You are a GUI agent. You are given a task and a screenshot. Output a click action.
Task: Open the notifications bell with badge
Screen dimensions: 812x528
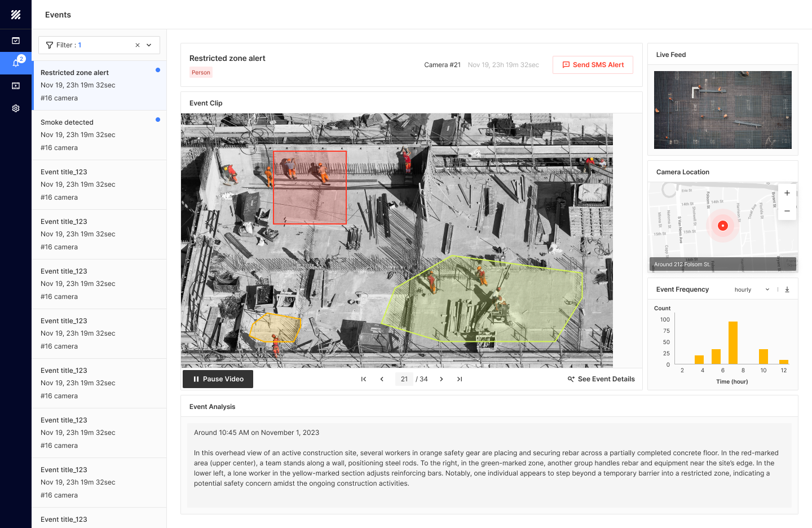pos(15,63)
